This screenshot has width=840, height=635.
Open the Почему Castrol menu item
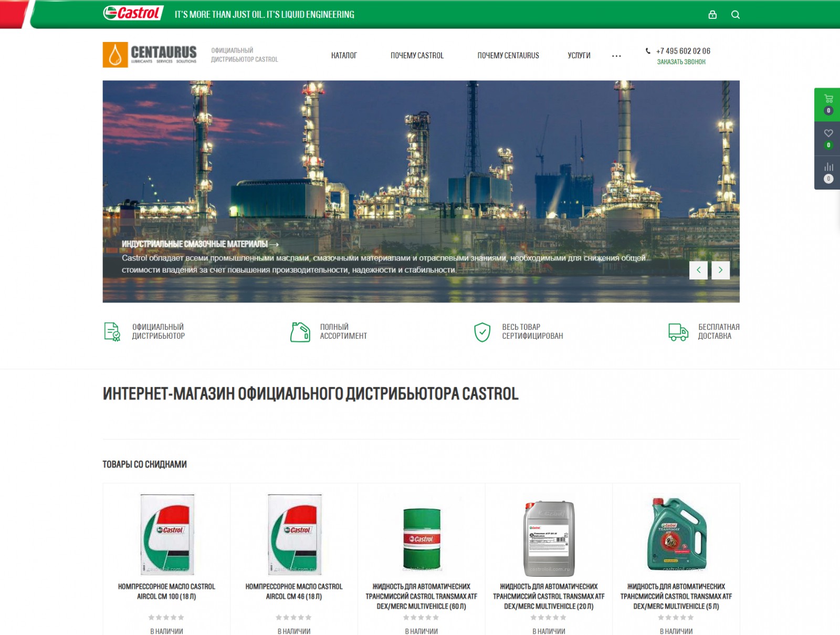click(x=417, y=55)
